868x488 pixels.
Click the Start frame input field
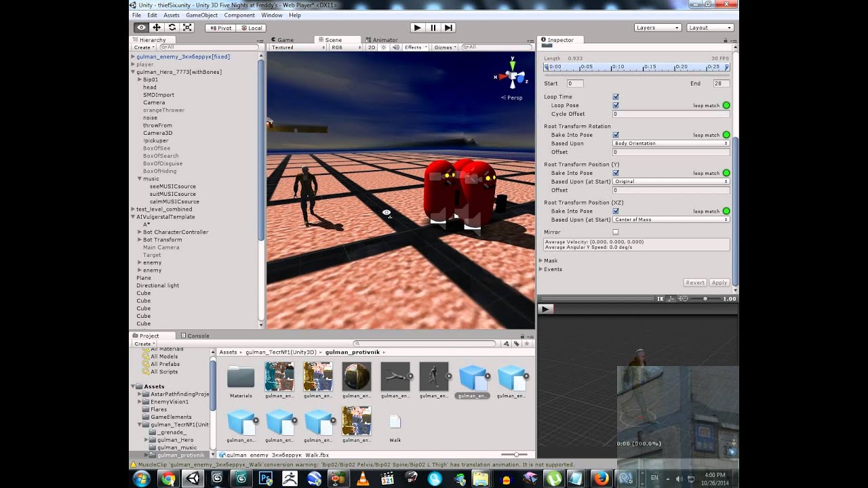pos(574,83)
